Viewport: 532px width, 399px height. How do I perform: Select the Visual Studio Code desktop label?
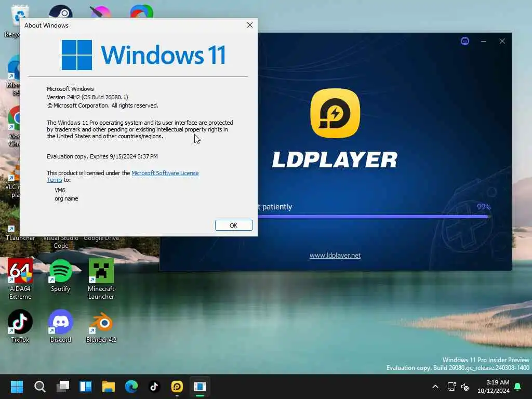point(61,242)
